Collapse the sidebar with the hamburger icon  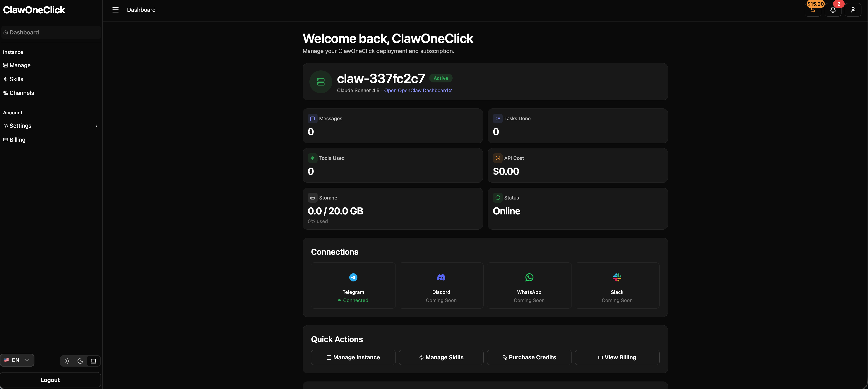coord(115,10)
